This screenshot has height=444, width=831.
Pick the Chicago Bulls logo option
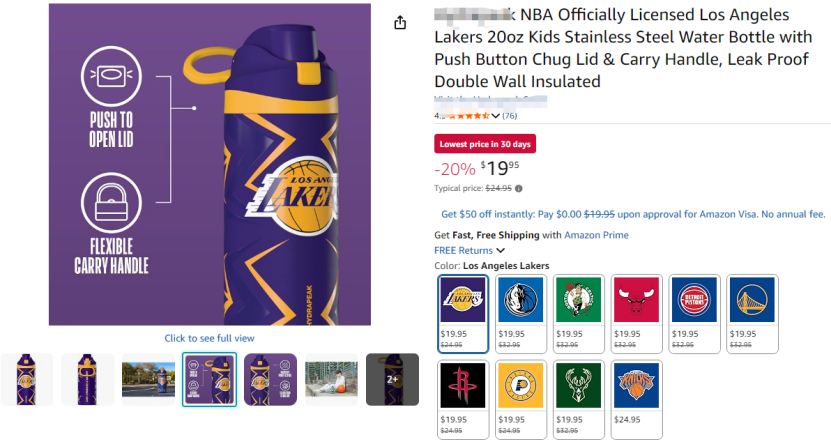(636, 314)
